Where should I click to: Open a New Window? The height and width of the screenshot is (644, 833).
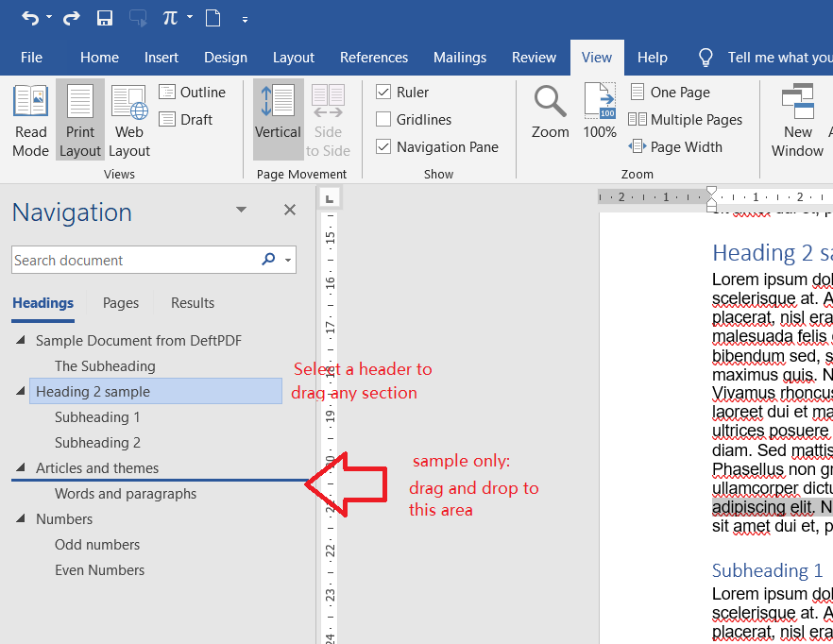(797, 120)
